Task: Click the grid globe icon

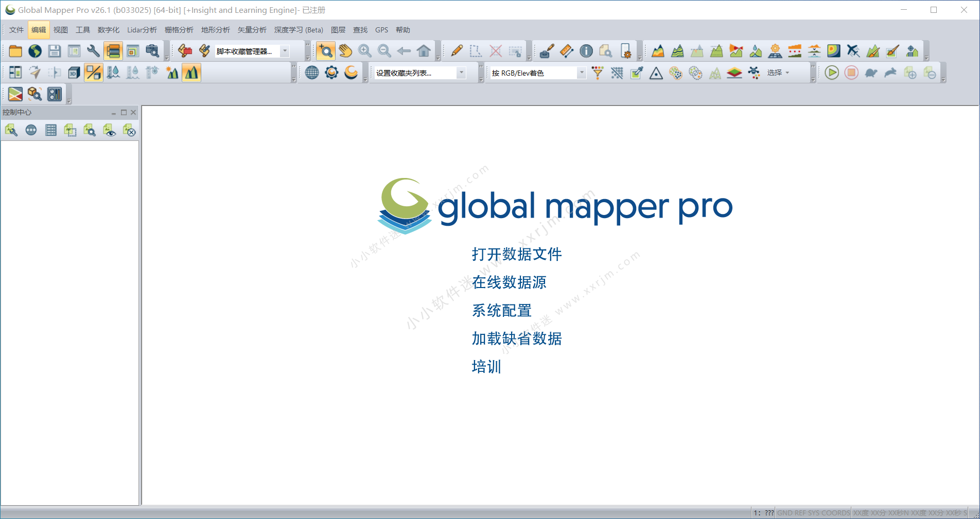Action: coord(312,73)
